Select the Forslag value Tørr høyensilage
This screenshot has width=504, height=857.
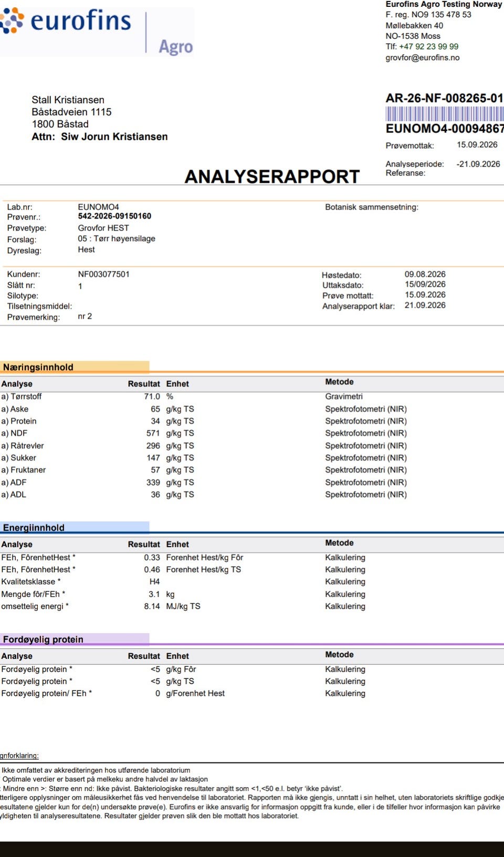tap(124, 238)
